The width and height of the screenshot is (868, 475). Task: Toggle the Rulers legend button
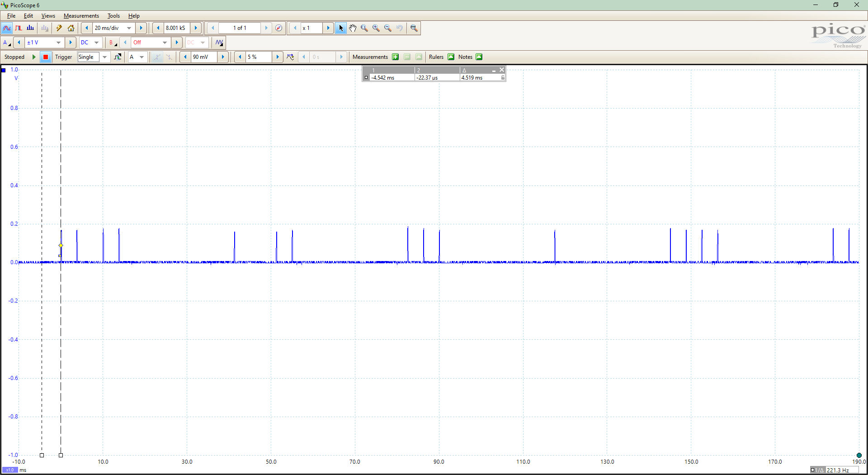[451, 57]
